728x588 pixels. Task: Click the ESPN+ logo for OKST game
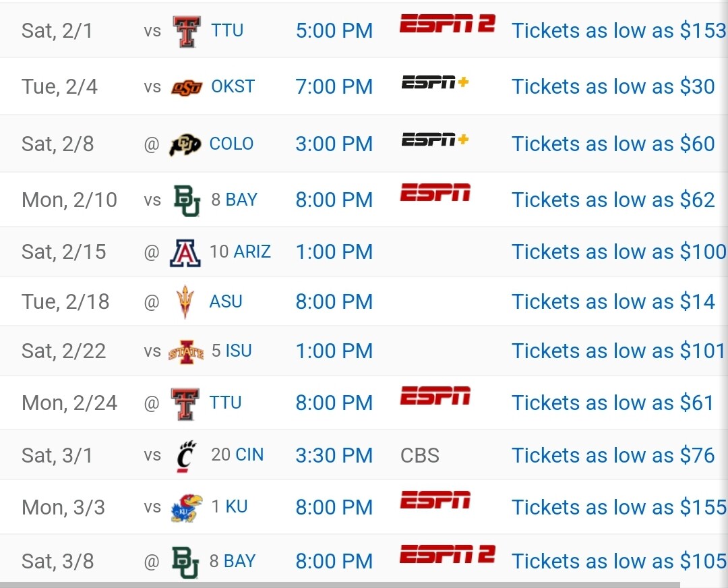click(x=435, y=82)
